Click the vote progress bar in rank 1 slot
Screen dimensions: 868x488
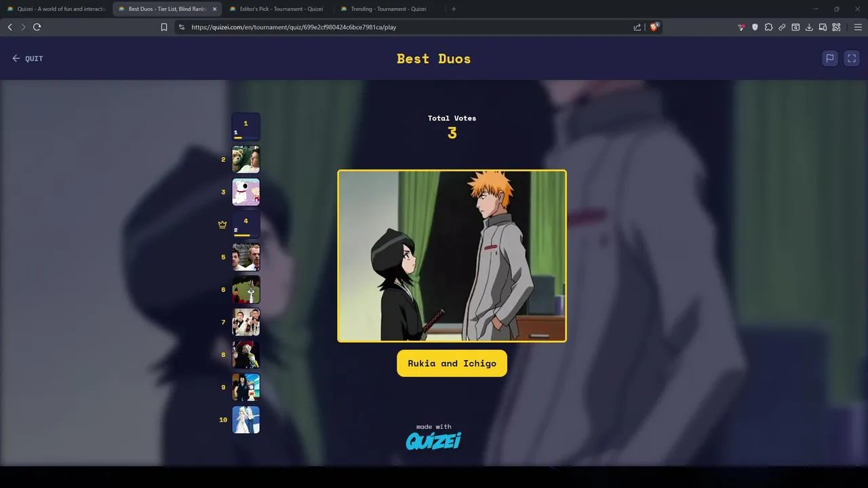click(245, 138)
